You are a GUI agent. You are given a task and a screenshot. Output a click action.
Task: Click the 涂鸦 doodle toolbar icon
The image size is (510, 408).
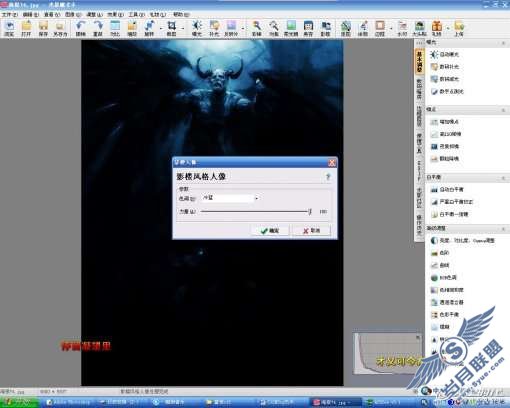point(363,28)
